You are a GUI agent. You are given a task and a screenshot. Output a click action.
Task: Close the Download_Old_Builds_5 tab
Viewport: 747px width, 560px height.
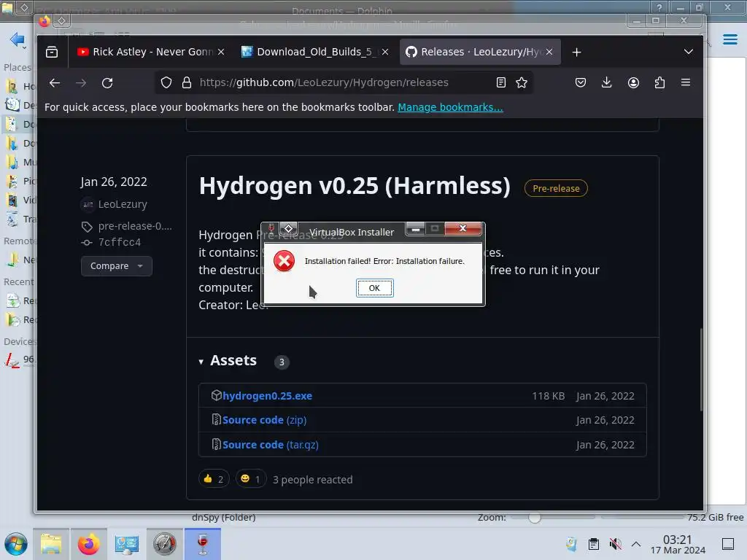pyautogui.click(x=385, y=52)
